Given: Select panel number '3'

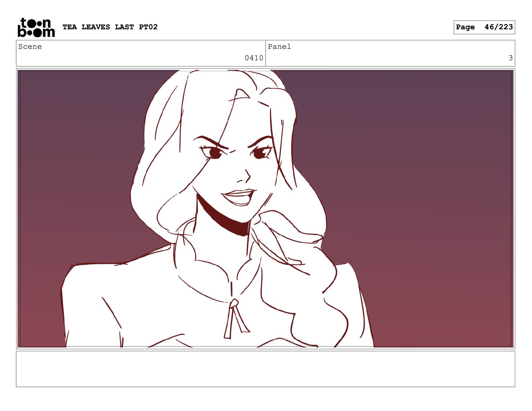Looking at the screenshot, I should pyautogui.click(x=511, y=58).
